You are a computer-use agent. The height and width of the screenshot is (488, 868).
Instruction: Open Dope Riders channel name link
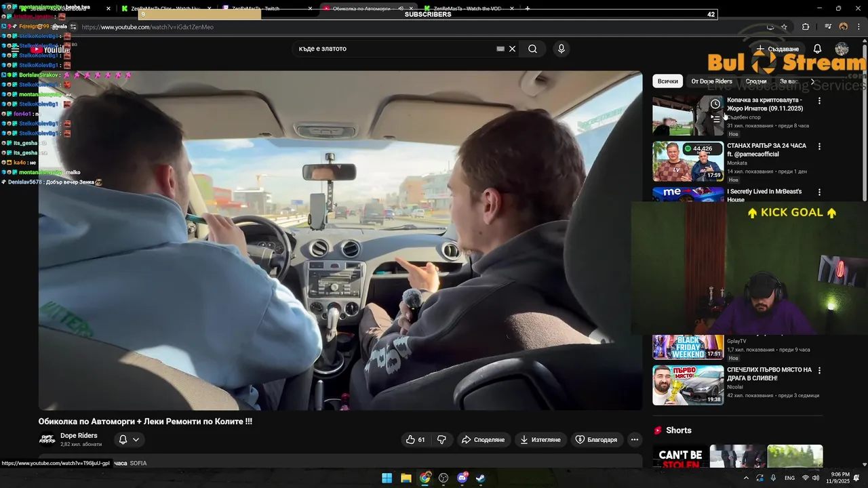pyautogui.click(x=79, y=436)
